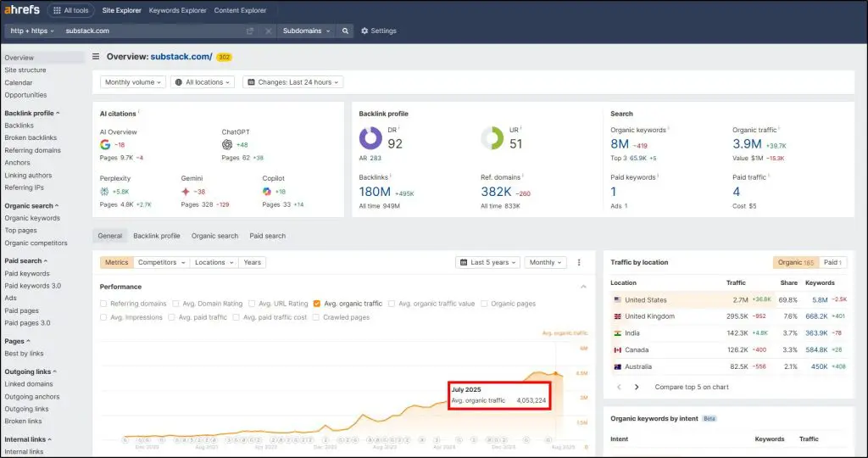The height and width of the screenshot is (458, 868).
Task: Open Broken backlinks in the sidebar
Action: pyautogui.click(x=31, y=137)
